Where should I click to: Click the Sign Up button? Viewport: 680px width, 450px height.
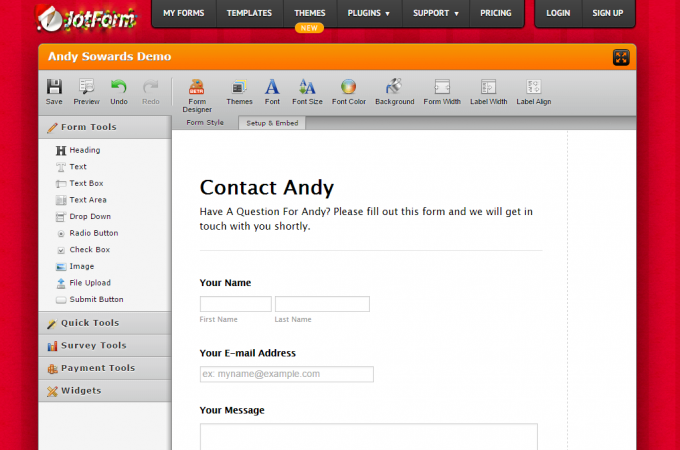608,13
